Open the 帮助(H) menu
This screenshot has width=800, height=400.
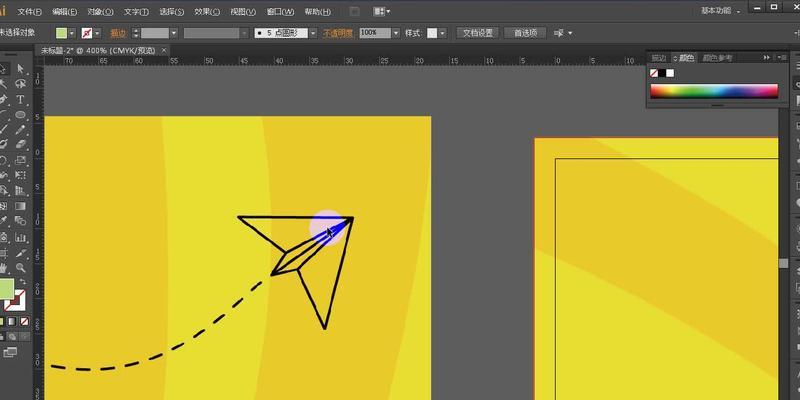[x=317, y=11]
